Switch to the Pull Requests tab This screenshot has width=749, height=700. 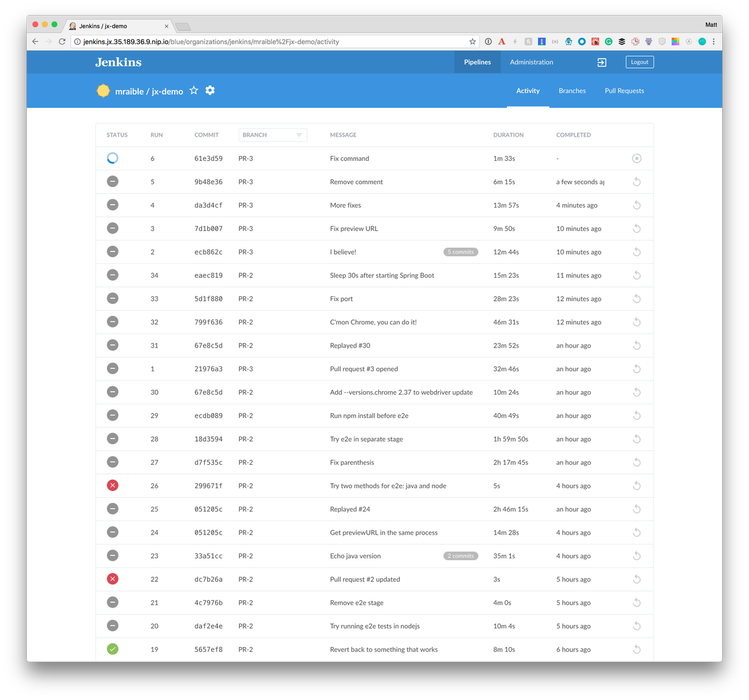coord(624,90)
